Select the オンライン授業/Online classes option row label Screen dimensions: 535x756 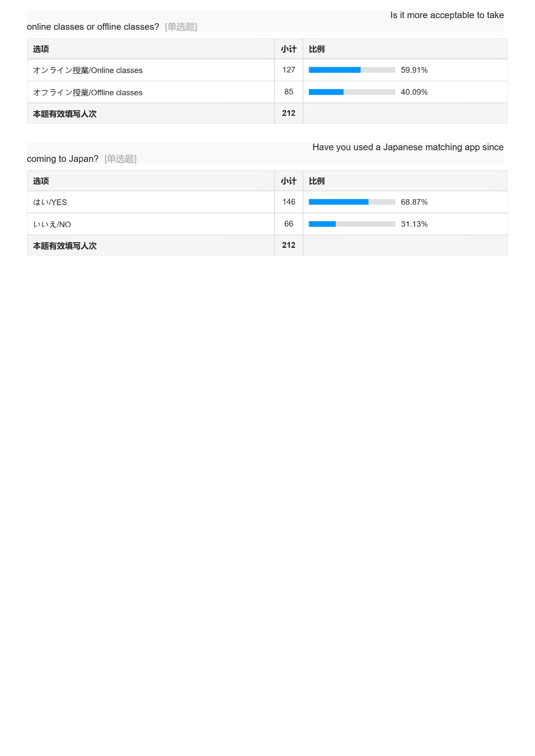click(x=88, y=70)
